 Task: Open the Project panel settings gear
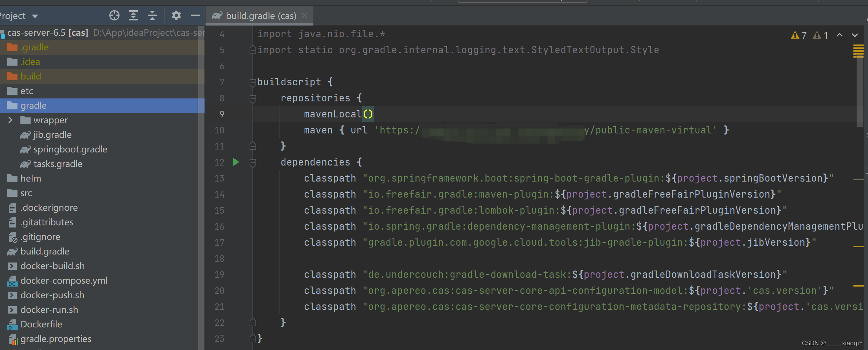[x=176, y=15]
